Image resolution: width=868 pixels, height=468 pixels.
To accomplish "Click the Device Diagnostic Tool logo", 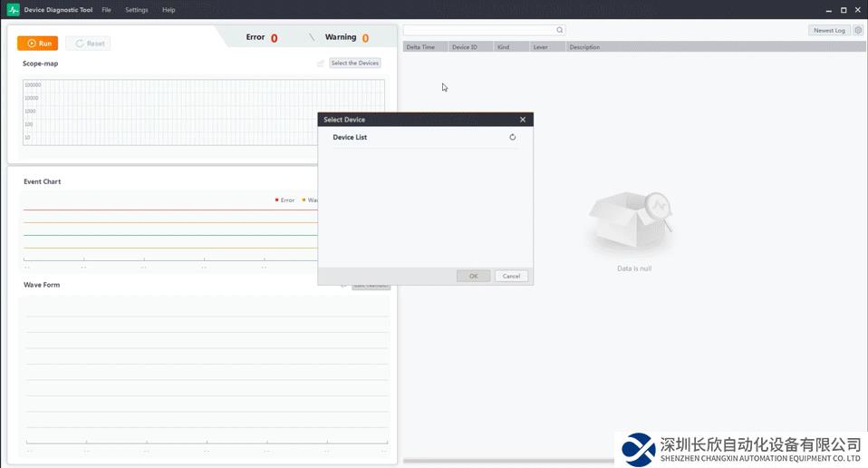I will [x=14, y=10].
